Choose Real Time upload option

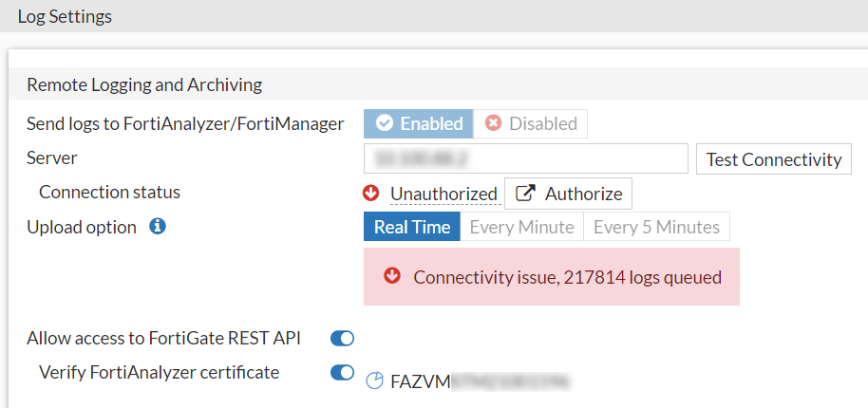pyautogui.click(x=412, y=227)
